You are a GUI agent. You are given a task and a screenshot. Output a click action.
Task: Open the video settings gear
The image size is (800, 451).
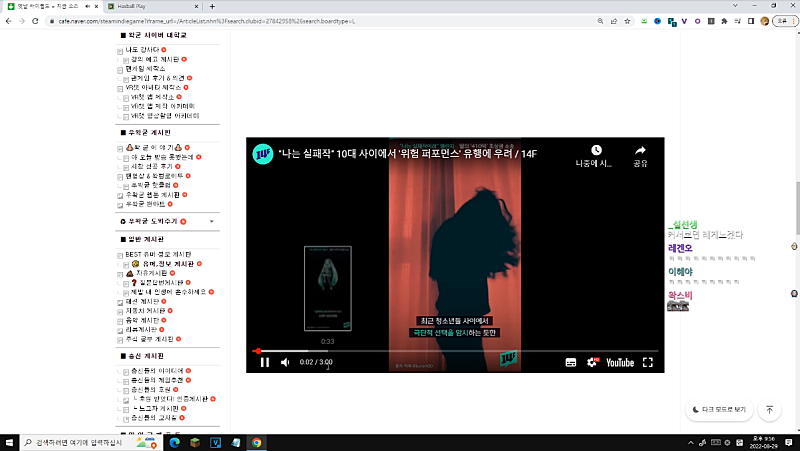click(x=592, y=362)
